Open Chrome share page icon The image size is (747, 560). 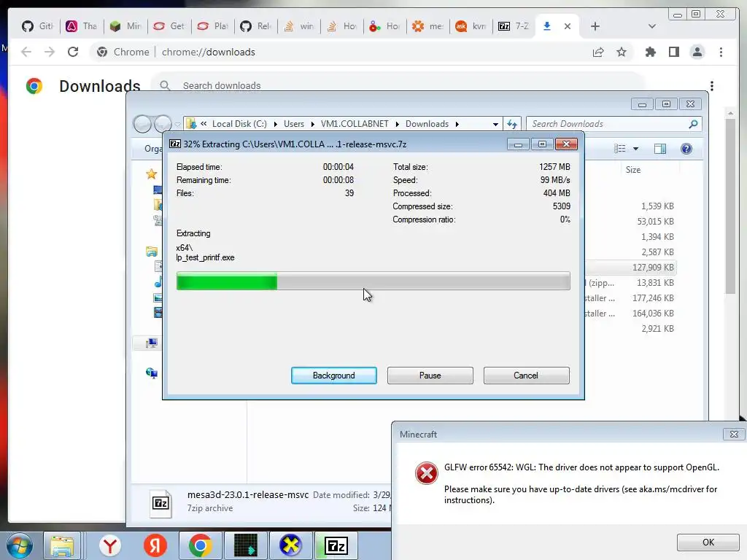598,52
